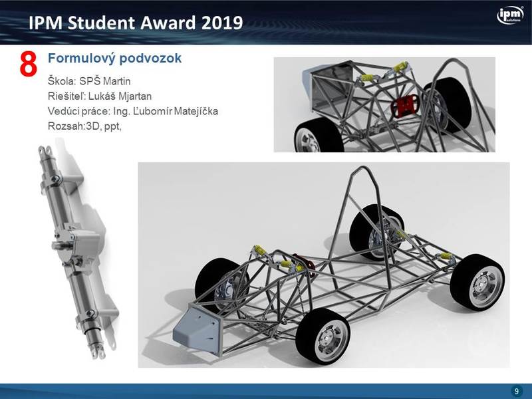This screenshot has height=399, width=532.
Task: Select the Rozsah:3D, ppt, text line
Action: click(84, 126)
